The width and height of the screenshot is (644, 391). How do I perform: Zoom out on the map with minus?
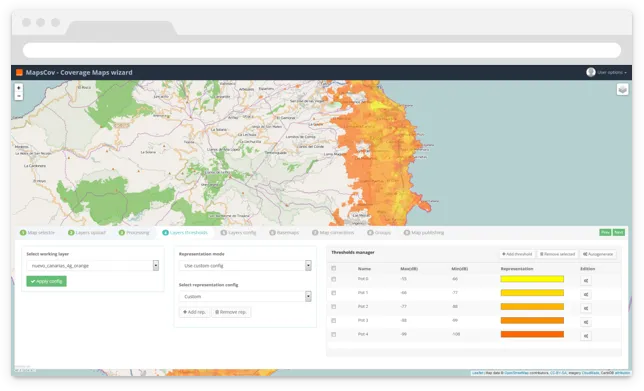[18, 96]
